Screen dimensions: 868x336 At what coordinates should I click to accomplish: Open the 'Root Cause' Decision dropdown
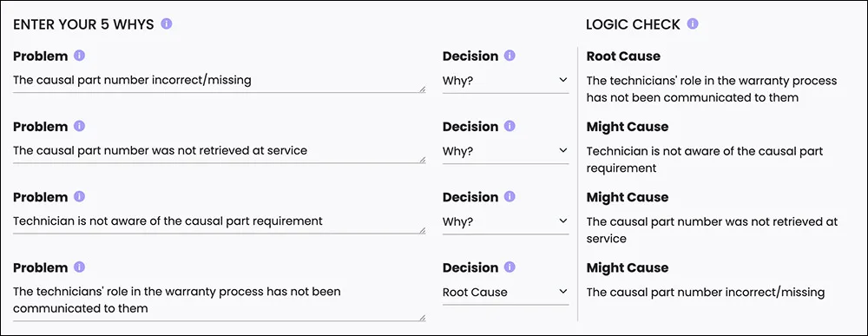click(x=505, y=292)
